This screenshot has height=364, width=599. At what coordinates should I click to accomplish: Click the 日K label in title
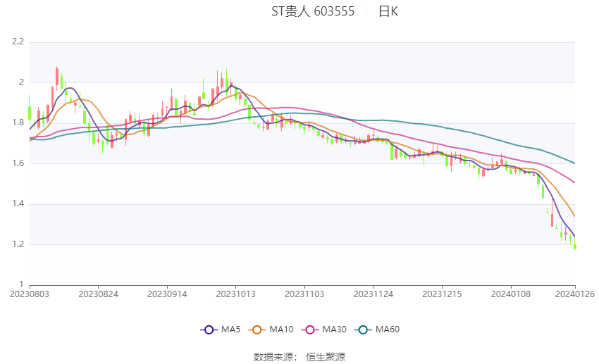click(388, 11)
